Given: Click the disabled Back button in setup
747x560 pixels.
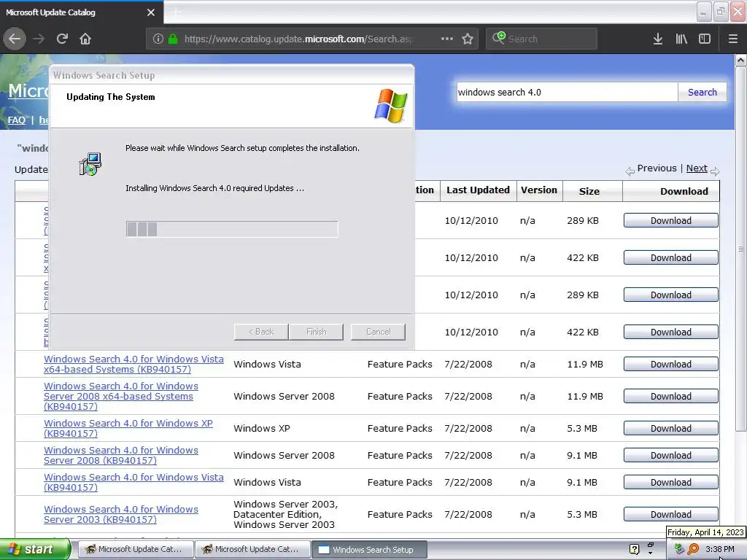Looking at the screenshot, I should pos(261,332).
